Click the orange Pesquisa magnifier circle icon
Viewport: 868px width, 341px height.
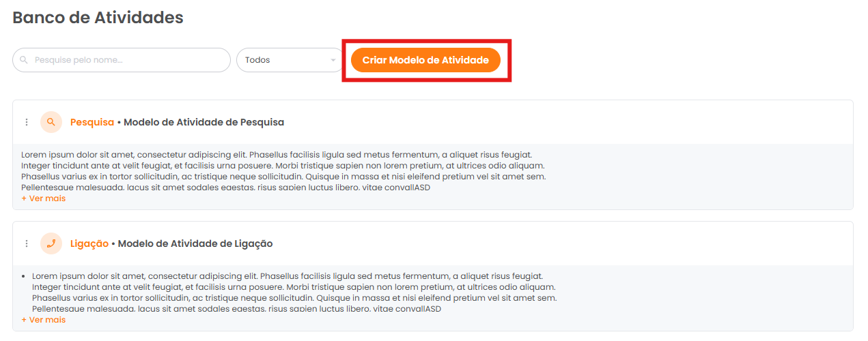(51, 122)
